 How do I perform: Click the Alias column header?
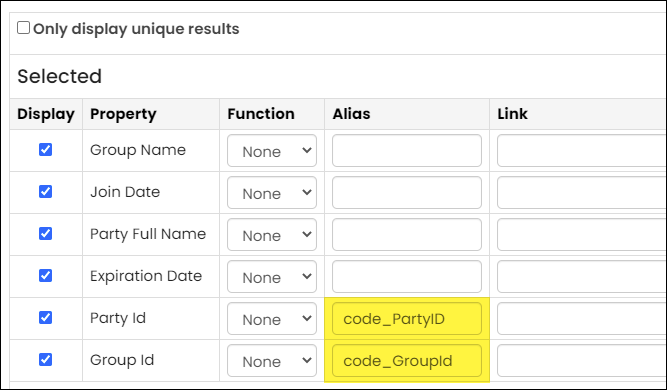(351, 114)
